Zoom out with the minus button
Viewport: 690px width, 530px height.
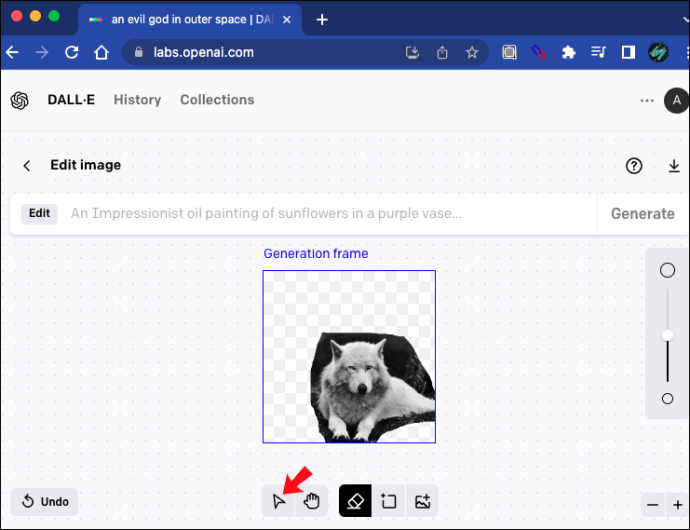(x=653, y=505)
